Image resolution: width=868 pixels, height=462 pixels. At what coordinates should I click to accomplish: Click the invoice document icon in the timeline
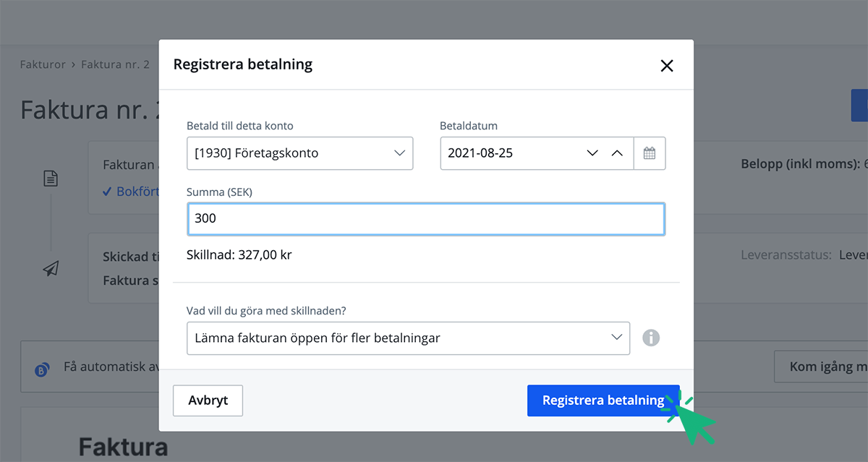[x=51, y=178]
